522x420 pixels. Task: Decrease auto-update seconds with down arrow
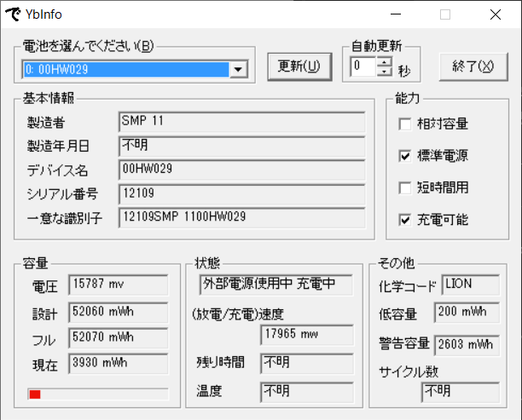[384, 72]
